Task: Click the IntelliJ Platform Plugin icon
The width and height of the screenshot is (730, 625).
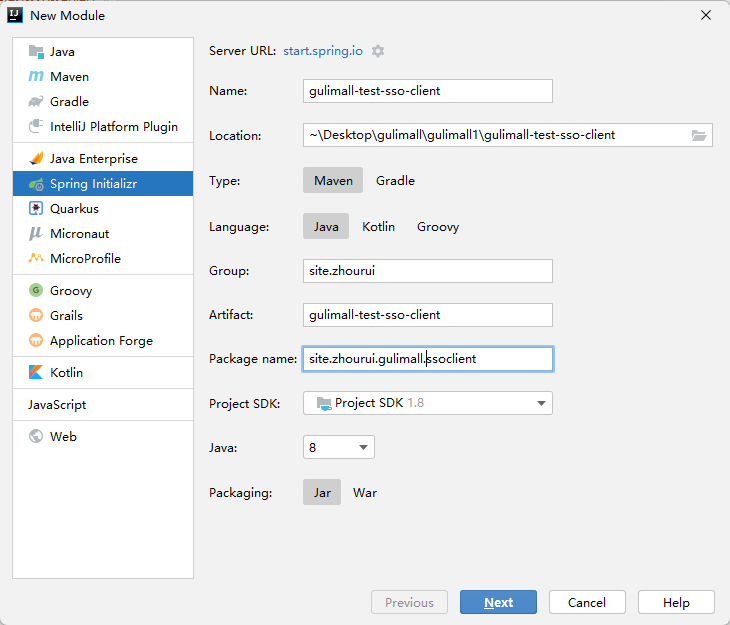Action: tap(36, 126)
